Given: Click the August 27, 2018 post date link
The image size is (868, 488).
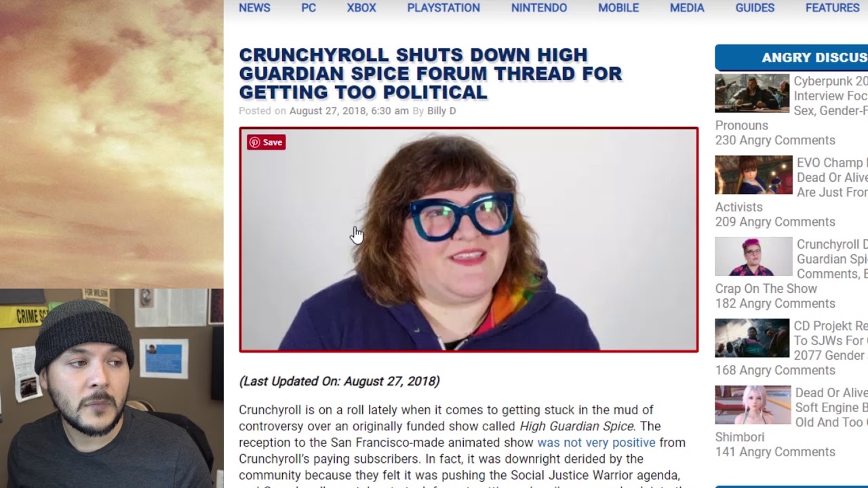Looking at the screenshot, I should (349, 110).
